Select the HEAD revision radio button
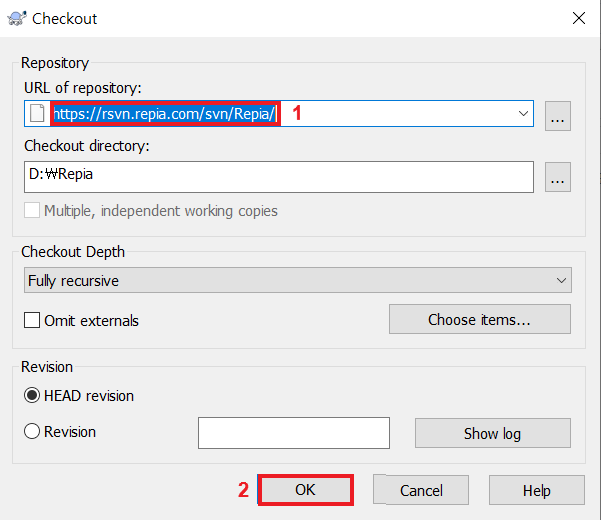The height and width of the screenshot is (520, 601). click(x=32, y=395)
